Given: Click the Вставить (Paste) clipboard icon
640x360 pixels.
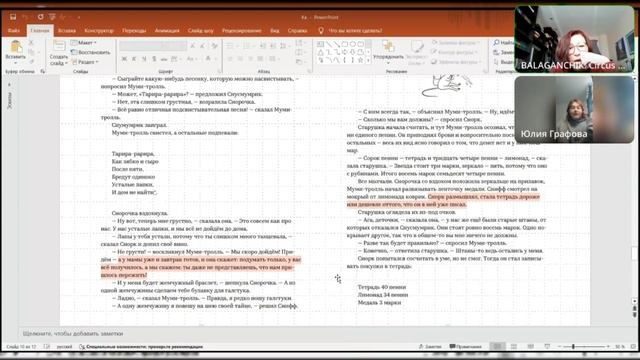Looking at the screenshot, I should click(x=16, y=47).
